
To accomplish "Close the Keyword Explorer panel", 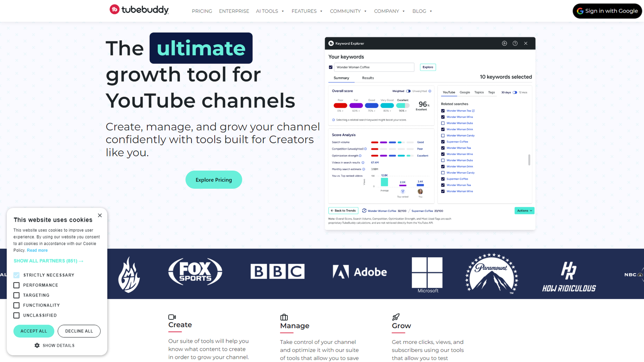I will [x=526, y=43].
